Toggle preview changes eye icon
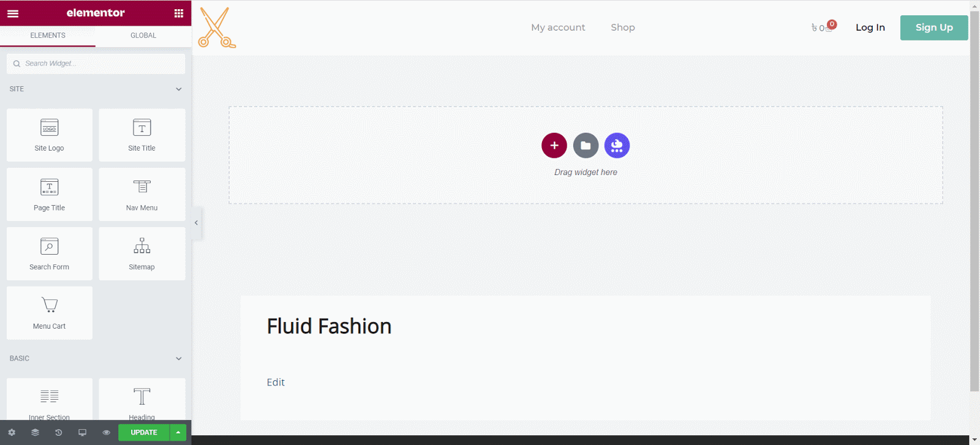The width and height of the screenshot is (980, 445). tap(106, 432)
